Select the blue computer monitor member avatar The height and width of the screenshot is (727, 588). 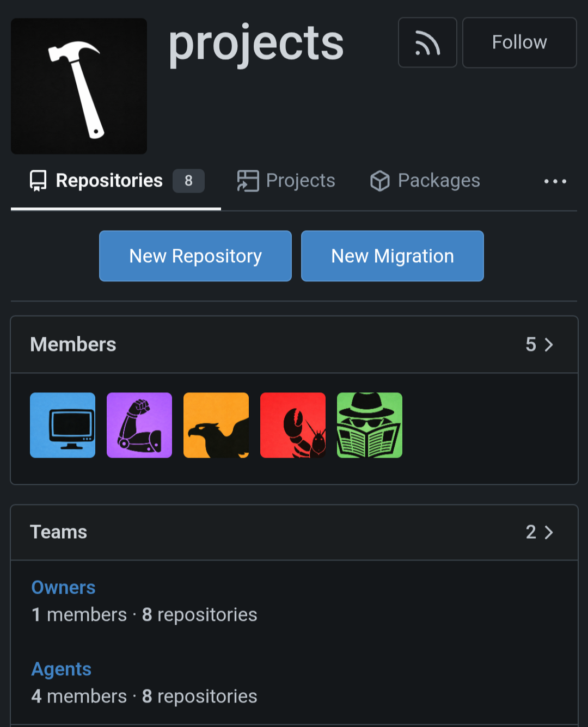click(x=63, y=425)
